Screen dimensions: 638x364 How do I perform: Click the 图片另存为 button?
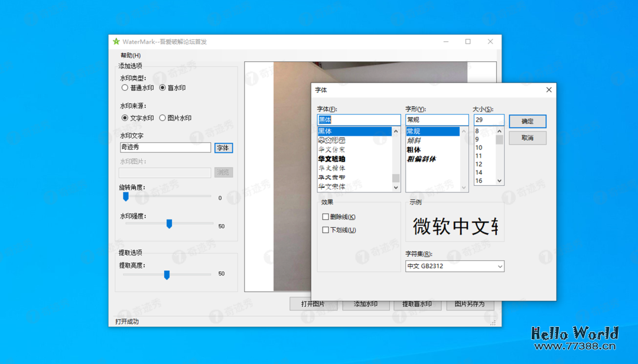pos(470,304)
